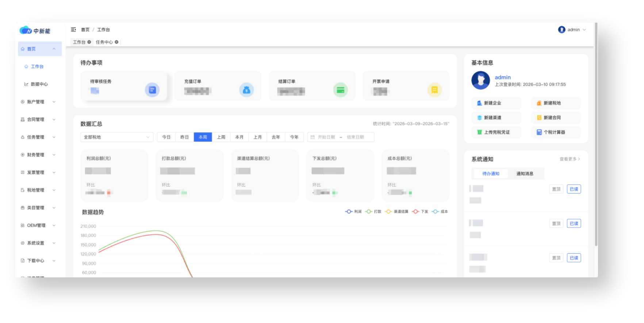This screenshot has width=644, height=323.
Task: Close the 工作台 tab with its x icon
Action: point(89,42)
